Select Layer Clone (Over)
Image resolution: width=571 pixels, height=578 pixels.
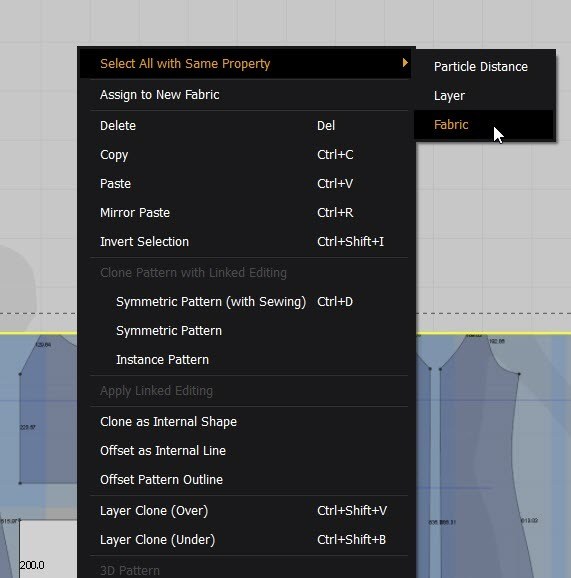pos(246,511)
